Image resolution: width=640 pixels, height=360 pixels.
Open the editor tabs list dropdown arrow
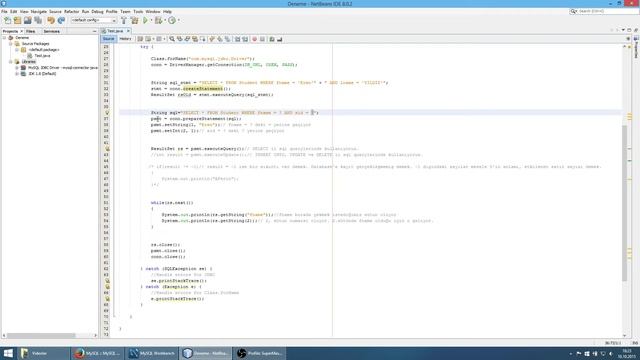click(623, 30)
